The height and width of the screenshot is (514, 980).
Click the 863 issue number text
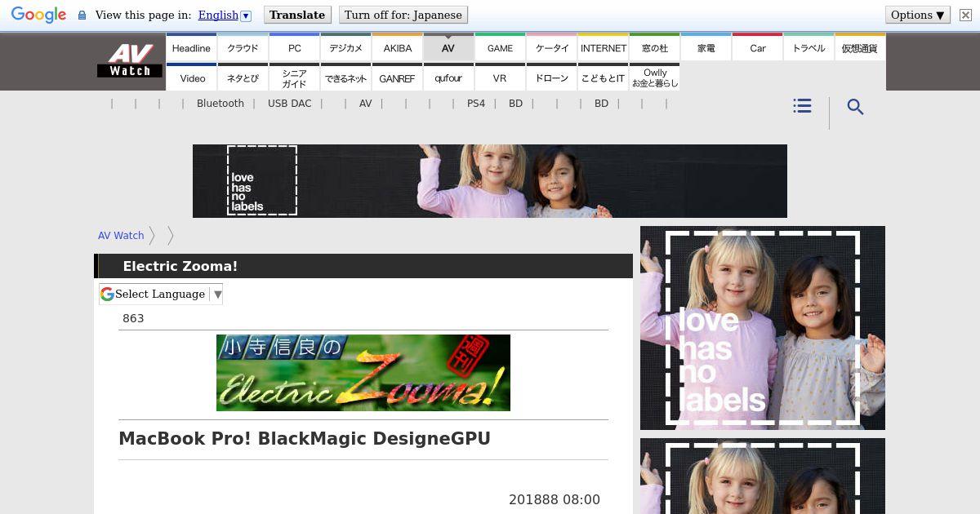(133, 318)
